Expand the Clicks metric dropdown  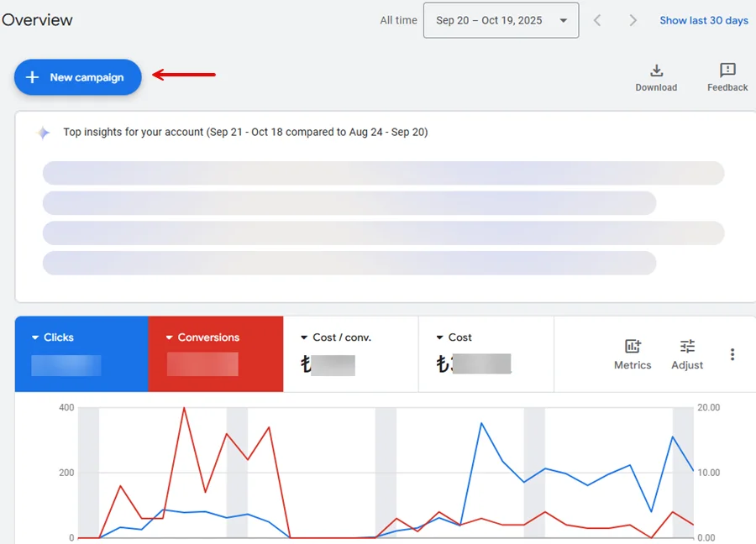(35, 337)
